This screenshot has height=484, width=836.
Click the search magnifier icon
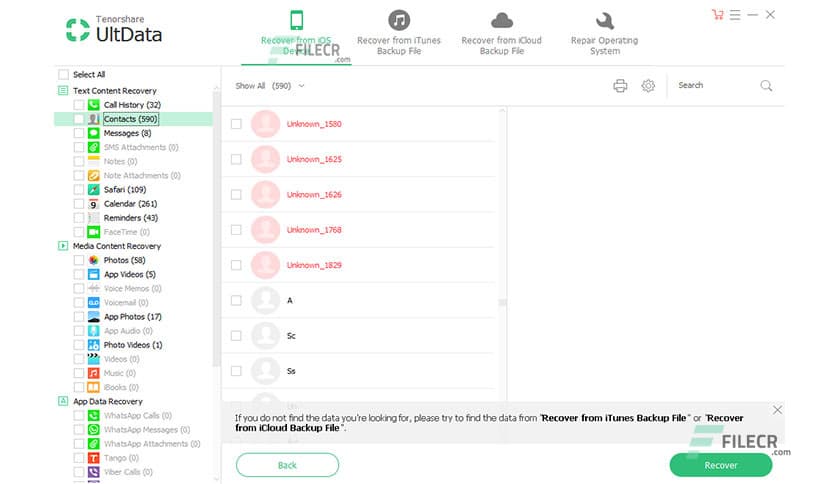click(766, 86)
